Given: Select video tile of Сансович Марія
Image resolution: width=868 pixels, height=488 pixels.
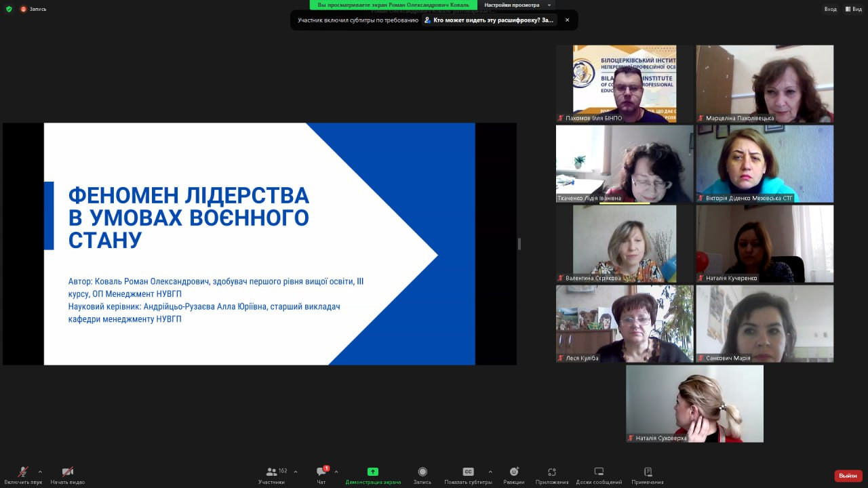Looking at the screenshot, I should tap(765, 324).
